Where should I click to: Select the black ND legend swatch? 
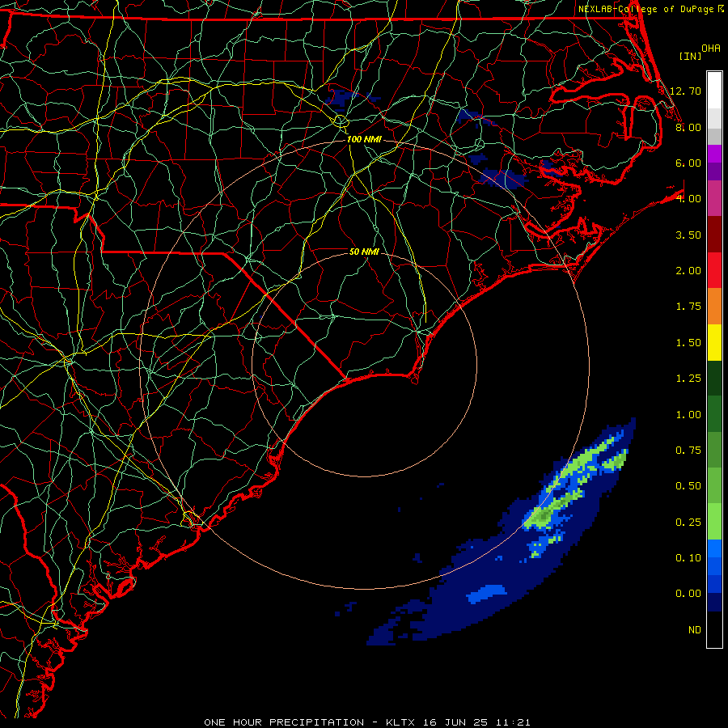(714, 629)
